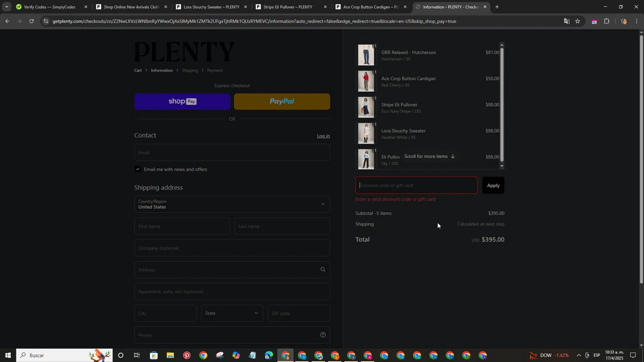
Task: Open a new browser tab
Action: [497, 7]
